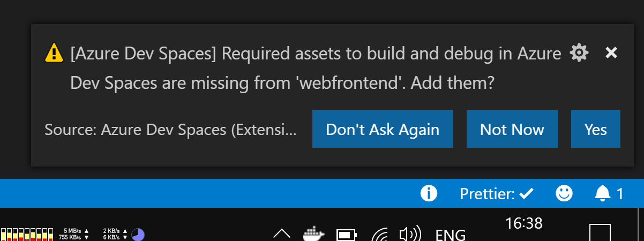
Task: Click the volume speaker icon
Action: [410, 235]
